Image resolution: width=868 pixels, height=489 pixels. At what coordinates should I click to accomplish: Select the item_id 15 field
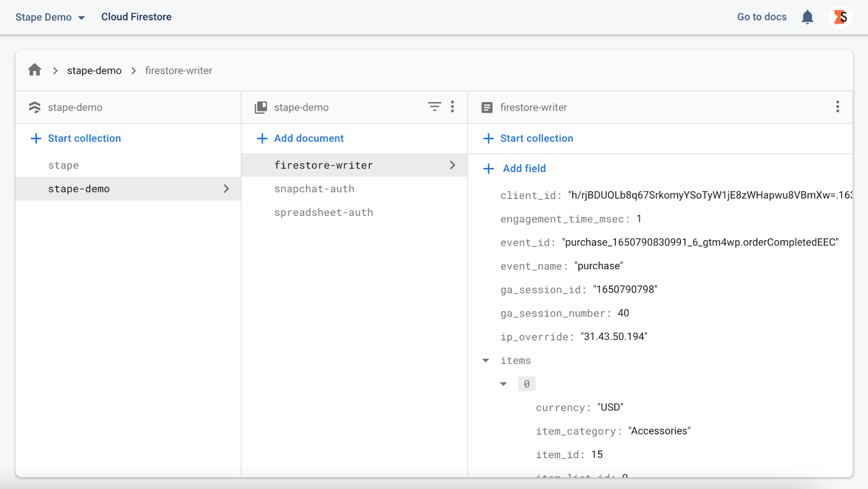[x=569, y=455]
